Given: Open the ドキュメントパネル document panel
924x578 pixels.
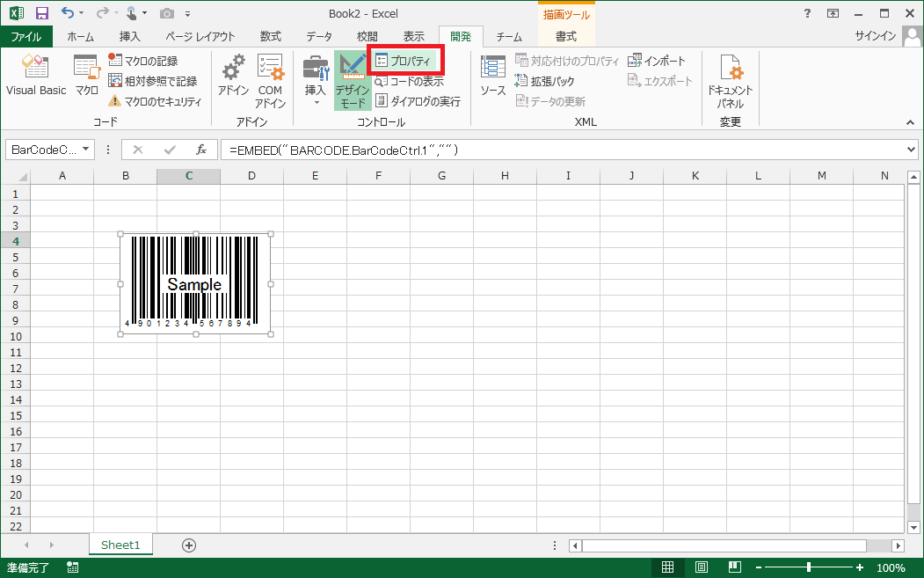Looking at the screenshot, I should (730, 79).
